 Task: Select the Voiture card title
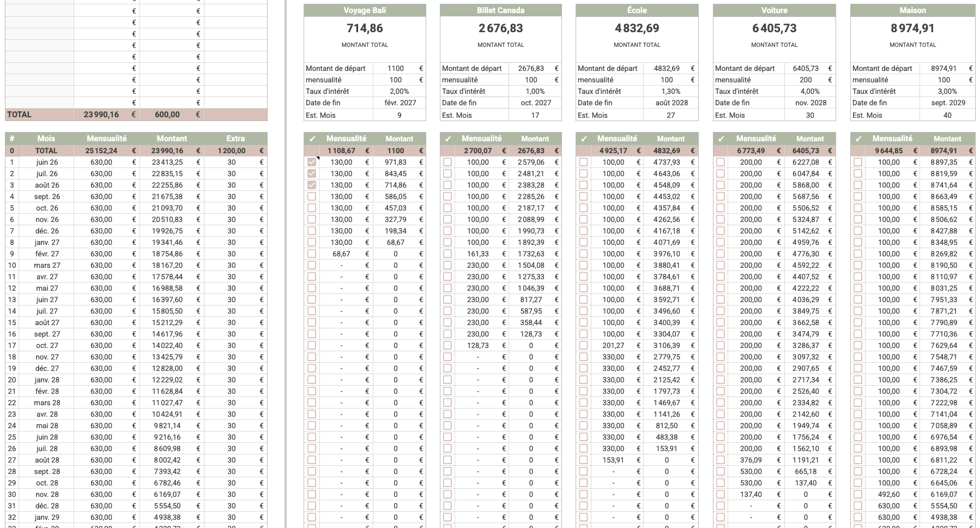(775, 10)
